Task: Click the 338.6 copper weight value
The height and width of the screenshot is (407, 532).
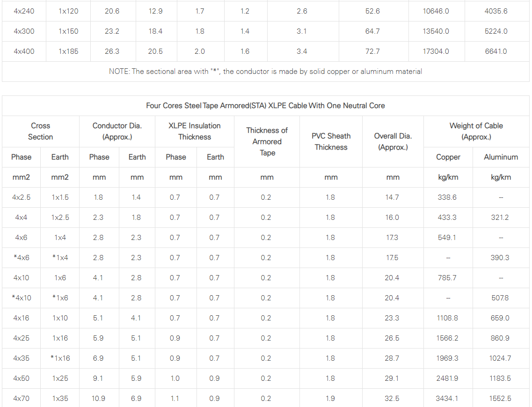Action: pyautogui.click(x=447, y=197)
